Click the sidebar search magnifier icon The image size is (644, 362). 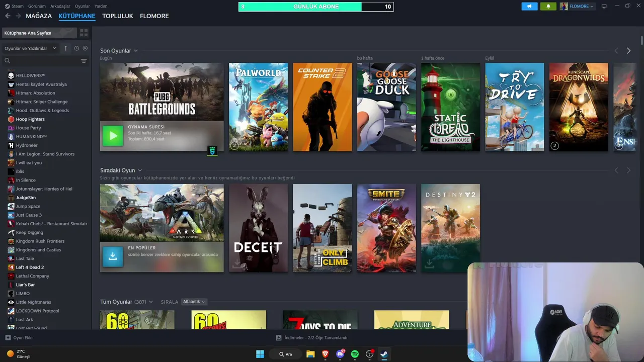pos(7,61)
